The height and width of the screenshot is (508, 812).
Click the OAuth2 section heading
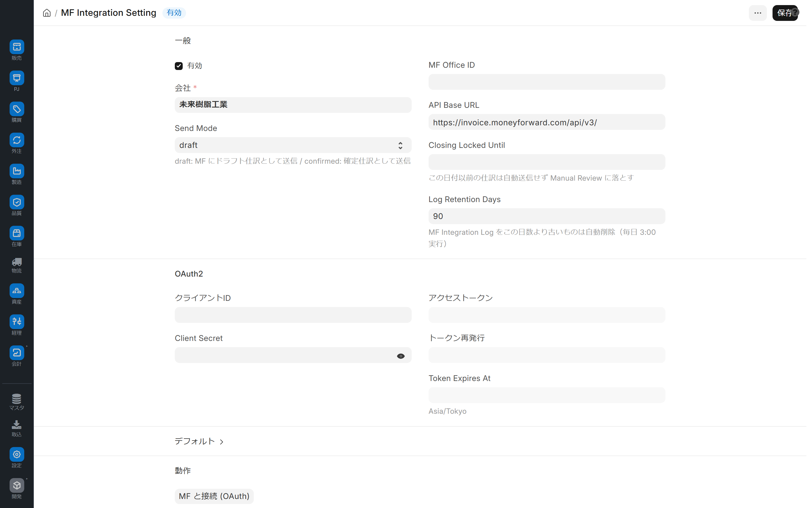[x=189, y=274]
